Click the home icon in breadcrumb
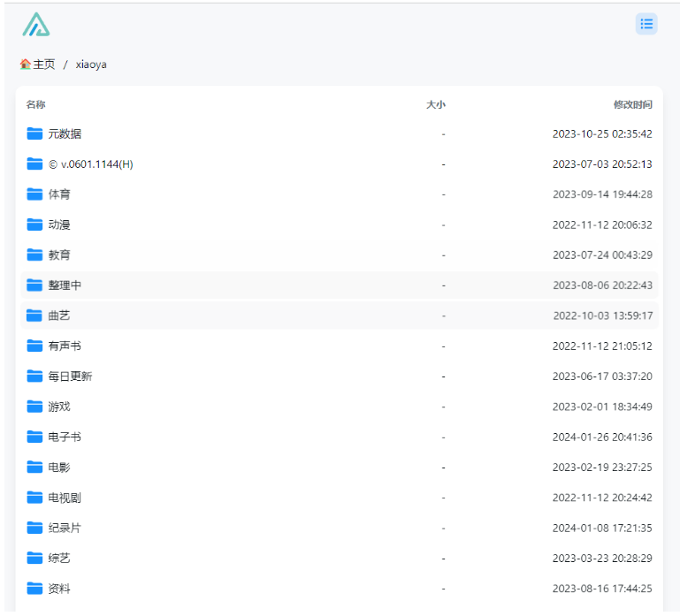The width and height of the screenshot is (680, 616). pos(25,65)
